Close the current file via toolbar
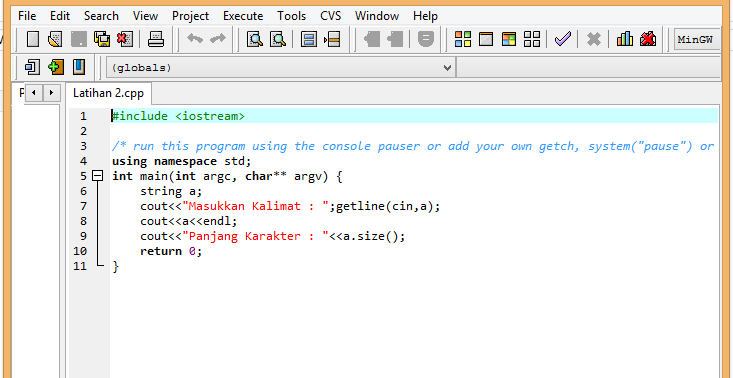The width and height of the screenshot is (733, 378). [124, 39]
